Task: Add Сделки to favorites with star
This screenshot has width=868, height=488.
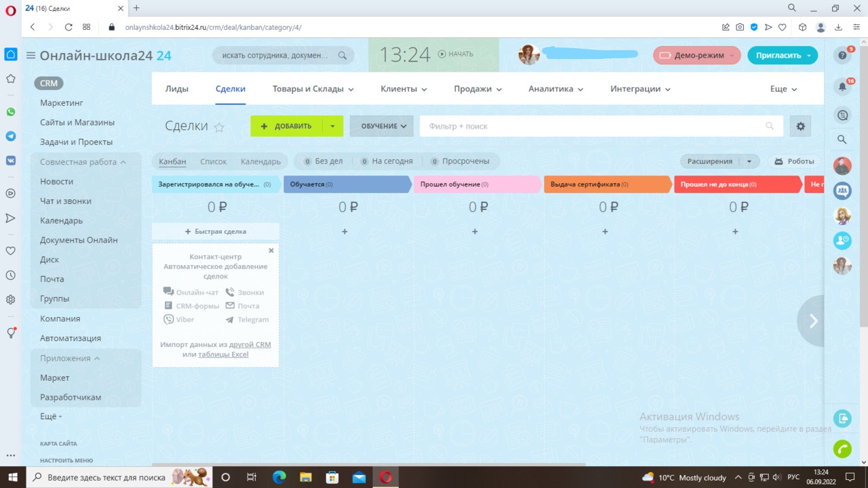Action: tap(219, 127)
